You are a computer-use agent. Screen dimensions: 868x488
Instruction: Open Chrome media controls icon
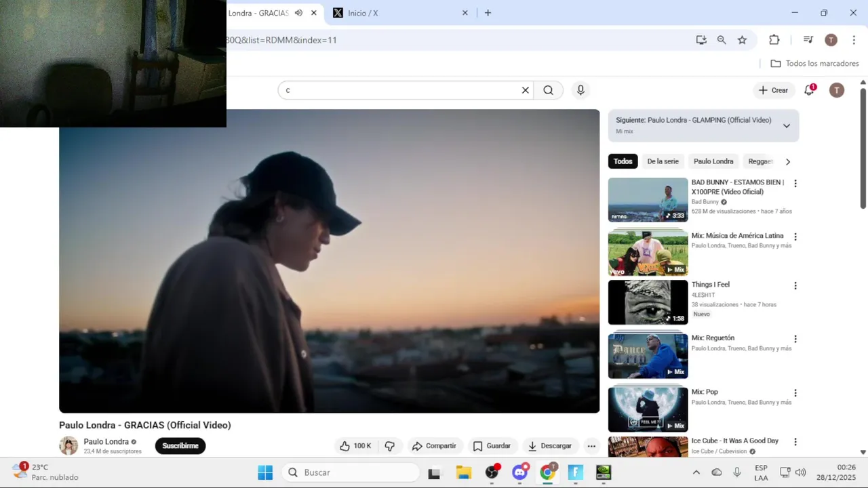(808, 40)
